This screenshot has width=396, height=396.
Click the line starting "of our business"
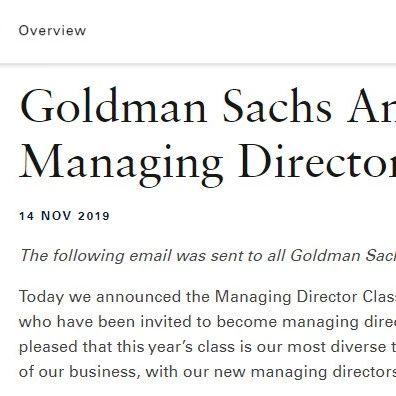207,372
